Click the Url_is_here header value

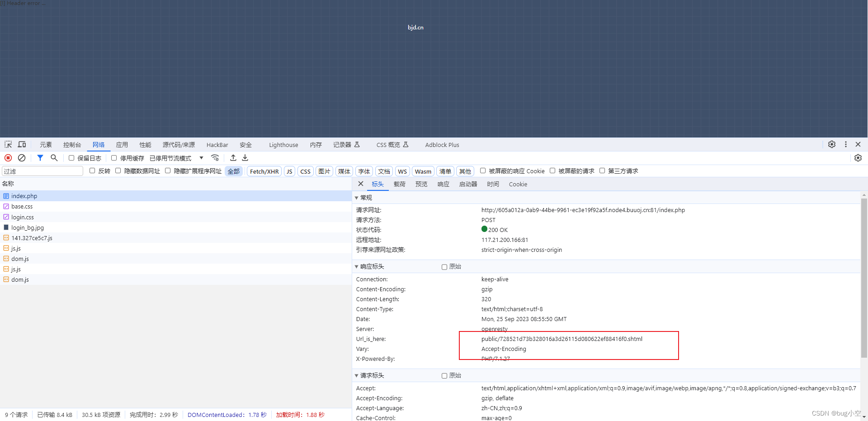(x=561, y=339)
